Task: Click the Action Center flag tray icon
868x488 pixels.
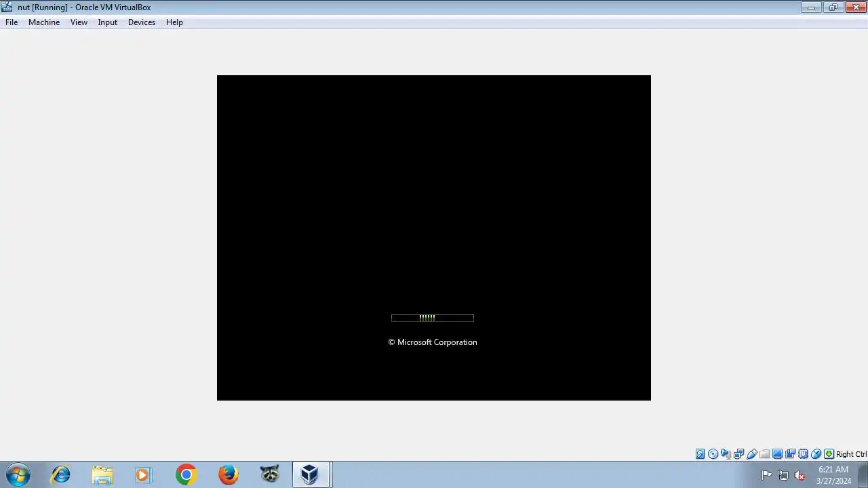Action: (767, 475)
